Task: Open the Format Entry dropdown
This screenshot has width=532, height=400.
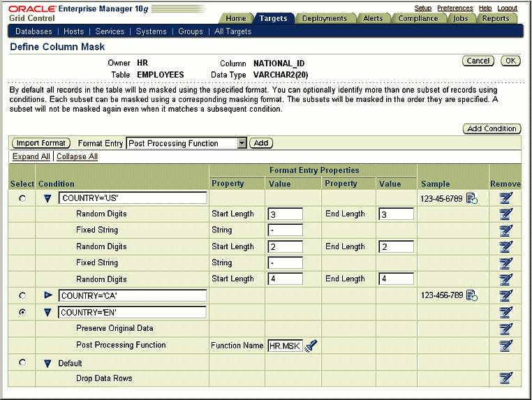Action: 242,143
